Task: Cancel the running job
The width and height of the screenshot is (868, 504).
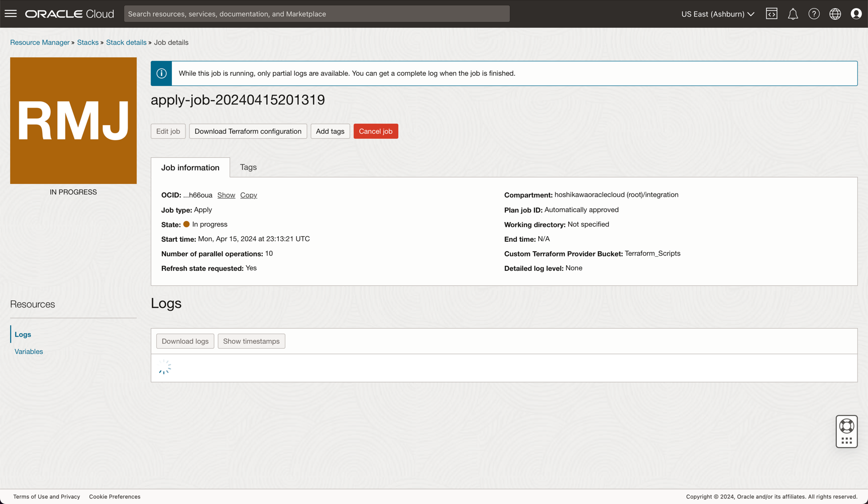Action: (x=376, y=131)
